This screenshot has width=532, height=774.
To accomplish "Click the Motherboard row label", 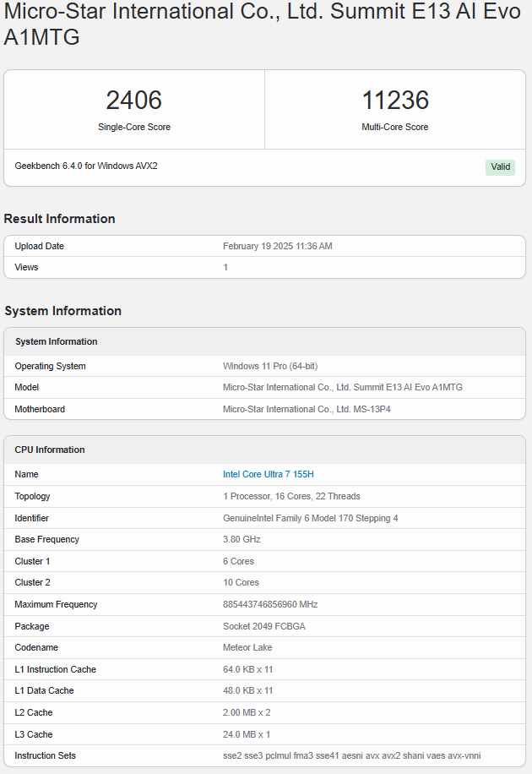I will tap(40, 409).
